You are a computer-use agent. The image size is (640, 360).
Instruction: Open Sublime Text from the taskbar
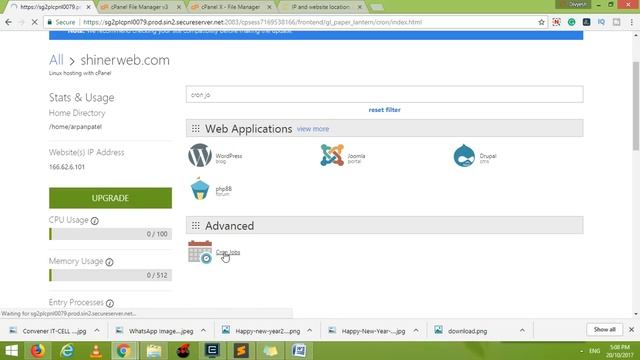tap(241, 351)
